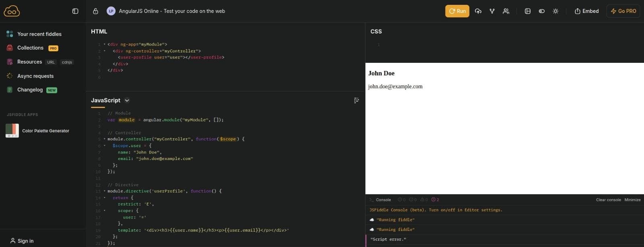Viewport: 644px width, 247px height.
Task: Open Your recent fiddles
Action: tap(39, 34)
